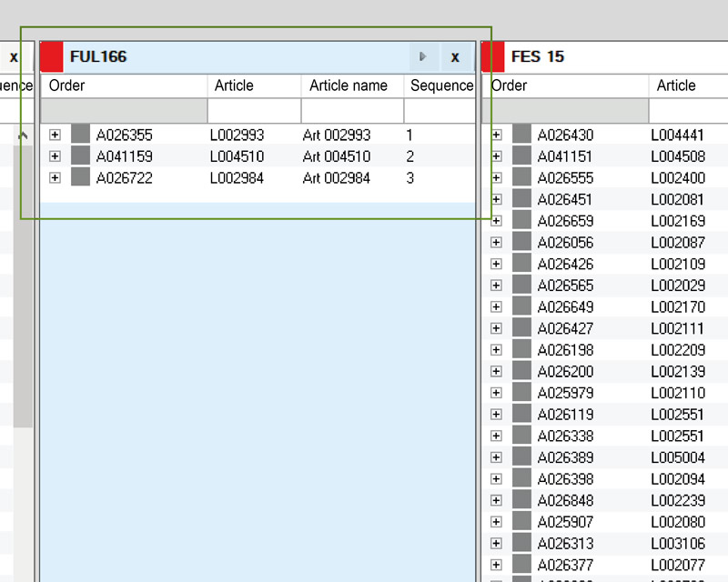Expand order A026355 details row
Viewport: 728px width, 582px height.
pyautogui.click(x=56, y=134)
